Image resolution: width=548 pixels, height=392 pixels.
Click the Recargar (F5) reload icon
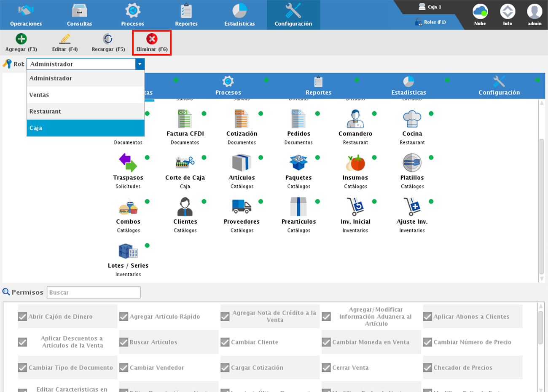pyautogui.click(x=108, y=39)
